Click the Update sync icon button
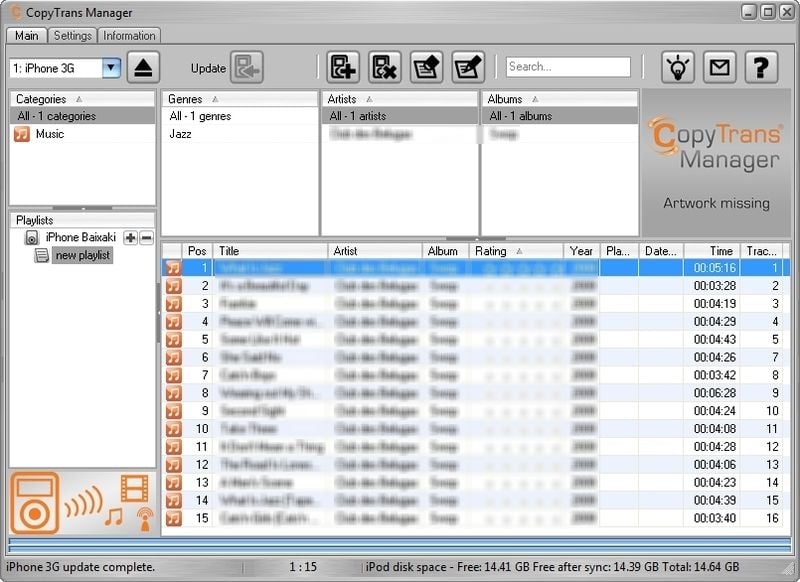Viewport: 800px width, 582px height. click(x=247, y=67)
